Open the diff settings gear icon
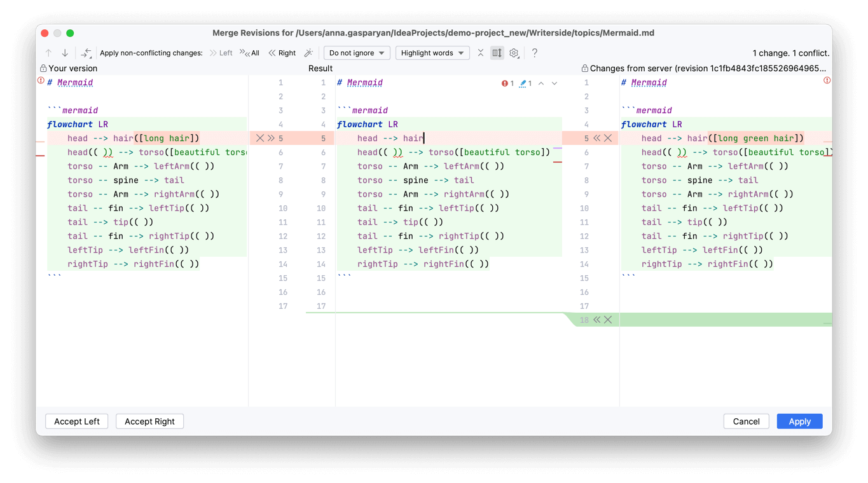Screen dimensions: 868x483 point(514,53)
